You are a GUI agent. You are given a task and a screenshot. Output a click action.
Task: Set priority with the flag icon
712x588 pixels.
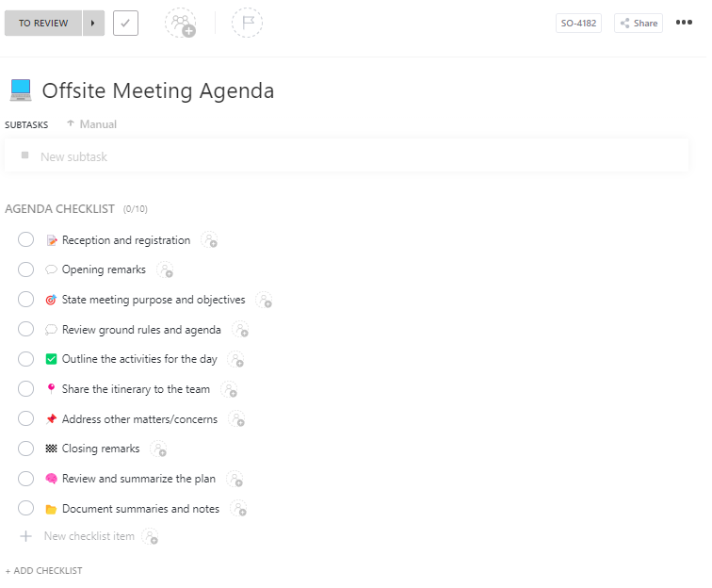[247, 23]
